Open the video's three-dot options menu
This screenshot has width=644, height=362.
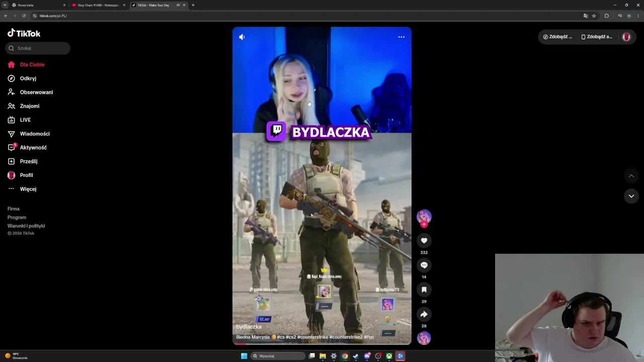click(x=401, y=37)
